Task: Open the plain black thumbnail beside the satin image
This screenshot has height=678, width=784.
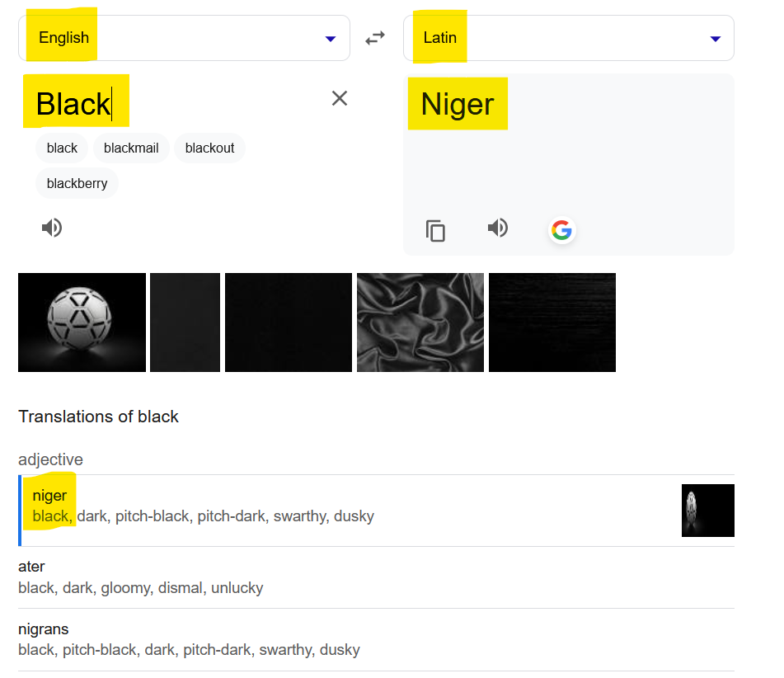Action: [x=289, y=323]
